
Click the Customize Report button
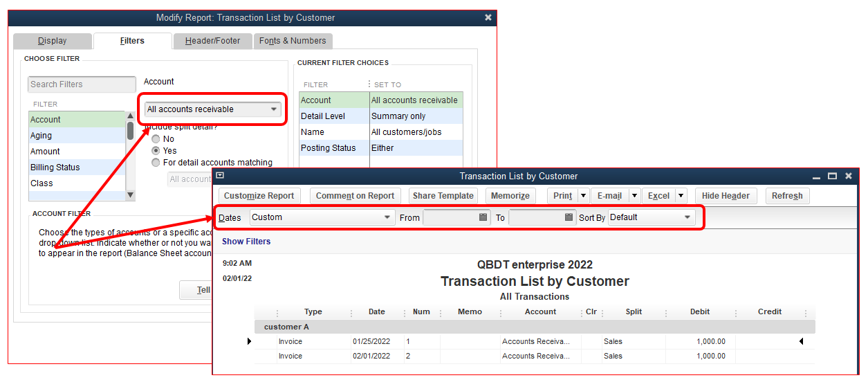point(259,196)
